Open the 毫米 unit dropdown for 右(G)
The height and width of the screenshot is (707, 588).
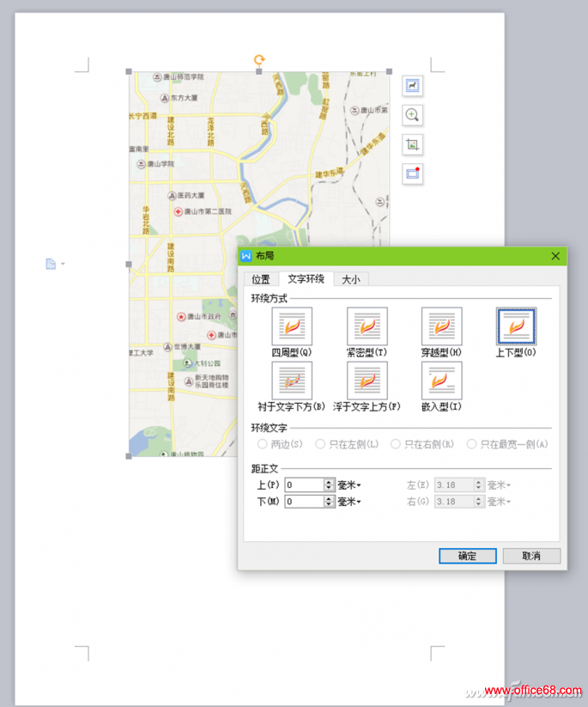499,502
